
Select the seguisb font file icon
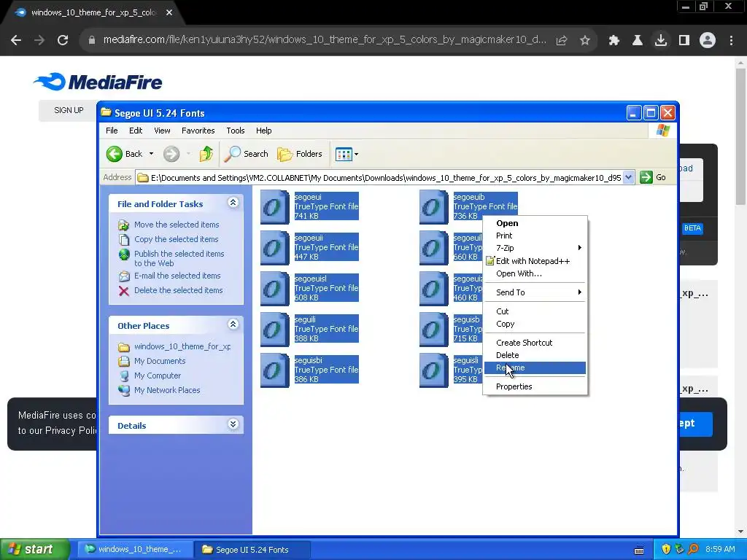434,330
